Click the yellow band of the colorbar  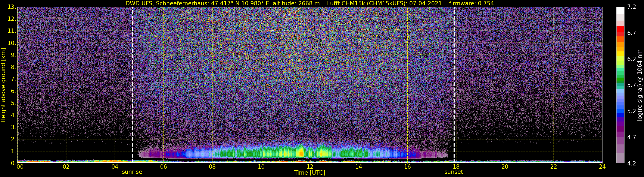[620, 54]
